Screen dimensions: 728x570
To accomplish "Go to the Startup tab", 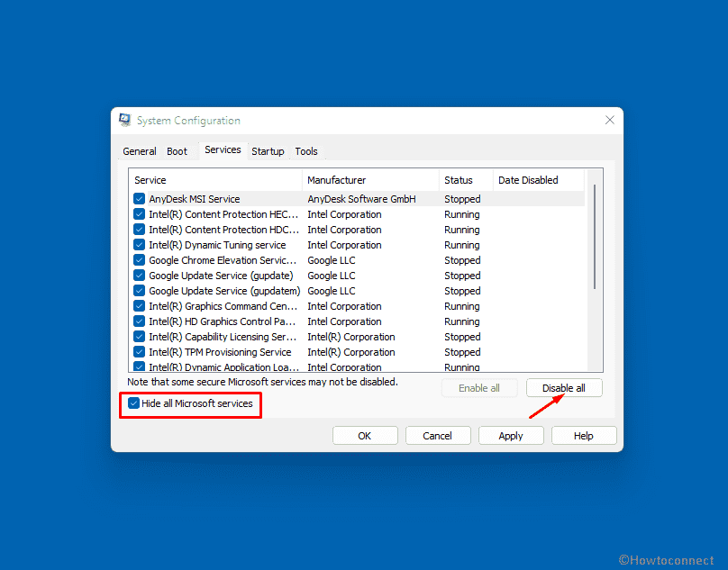I will tap(268, 151).
